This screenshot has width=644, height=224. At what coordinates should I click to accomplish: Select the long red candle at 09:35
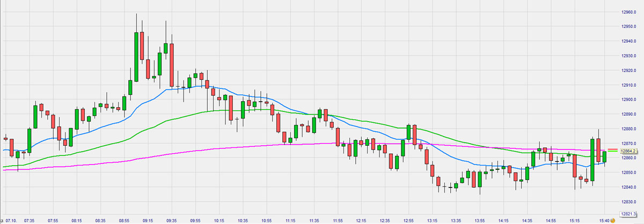click(x=172, y=65)
